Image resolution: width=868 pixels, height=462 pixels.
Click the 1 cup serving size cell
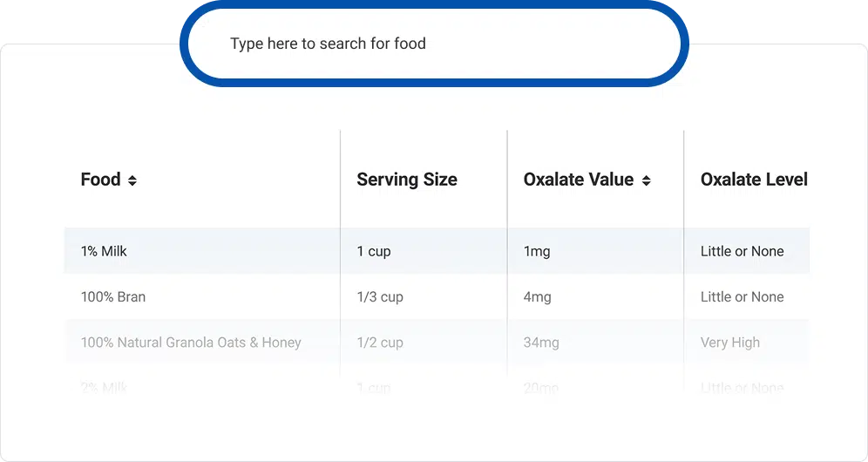click(x=374, y=252)
